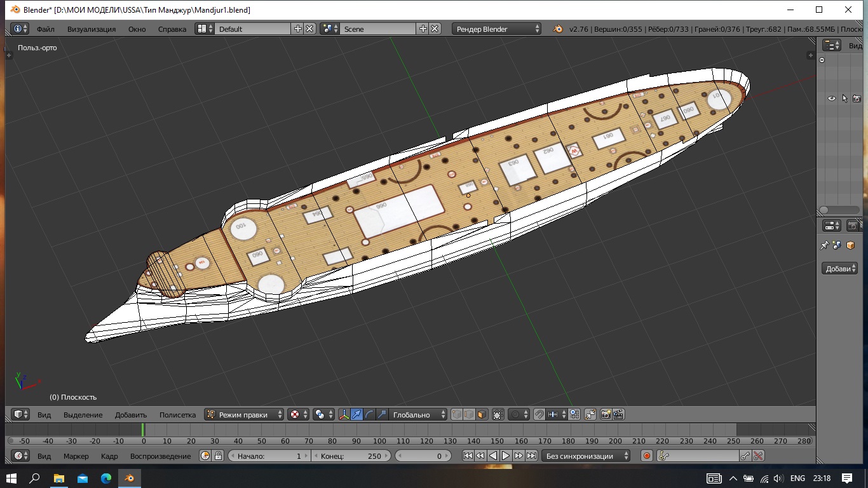The height and width of the screenshot is (488, 868).
Task: Toggle outliner eye visibility icon
Action: point(831,98)
